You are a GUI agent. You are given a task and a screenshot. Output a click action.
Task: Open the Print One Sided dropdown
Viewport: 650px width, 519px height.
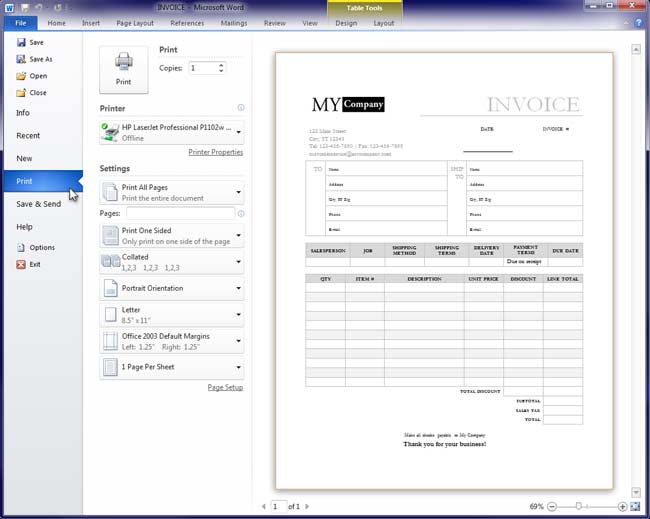(x=172, y=235)
